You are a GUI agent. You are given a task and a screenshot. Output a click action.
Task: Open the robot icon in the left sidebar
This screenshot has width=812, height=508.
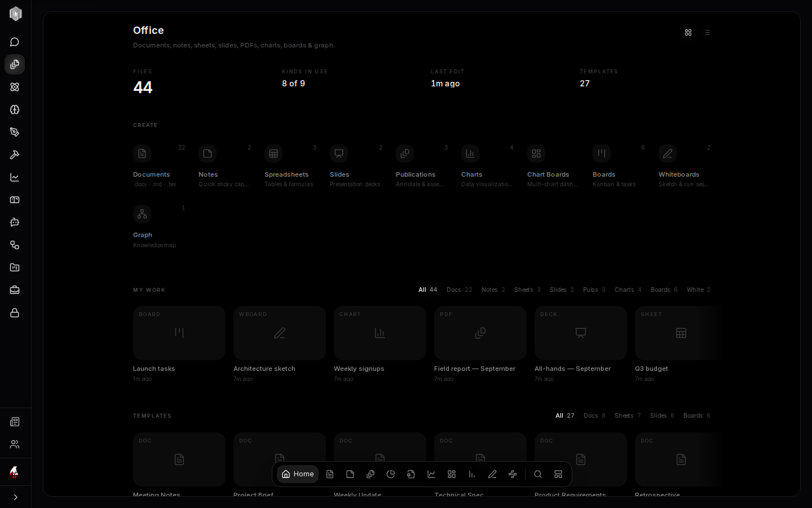[15, 222]
